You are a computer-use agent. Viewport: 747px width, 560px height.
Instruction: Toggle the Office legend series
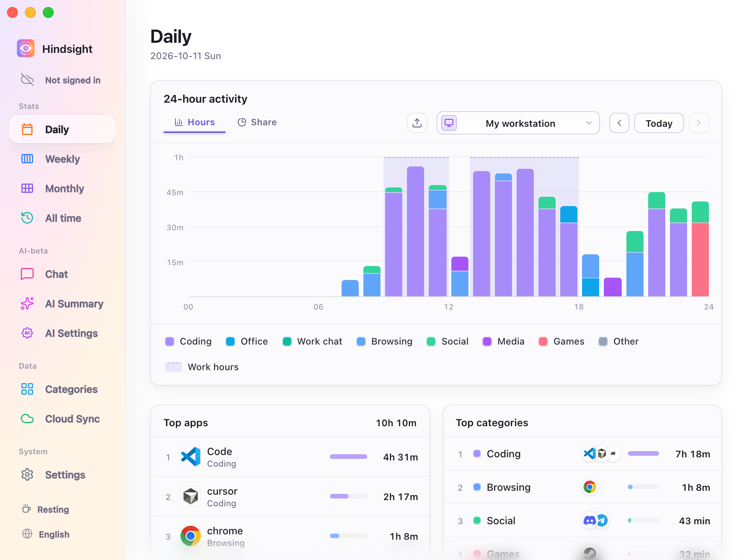[247, 341]
